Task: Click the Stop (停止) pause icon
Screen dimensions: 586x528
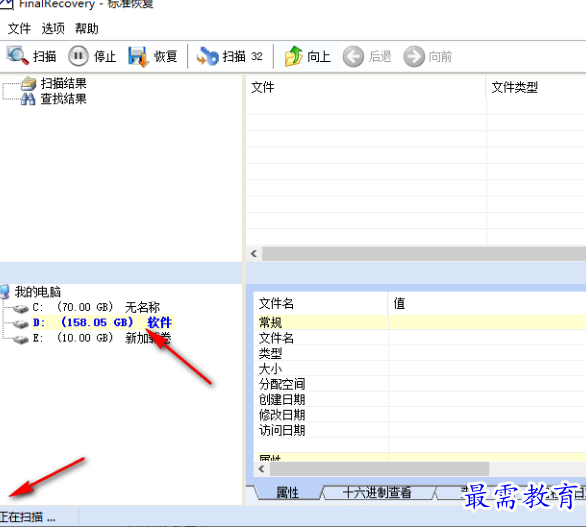Action: point(78,56)
